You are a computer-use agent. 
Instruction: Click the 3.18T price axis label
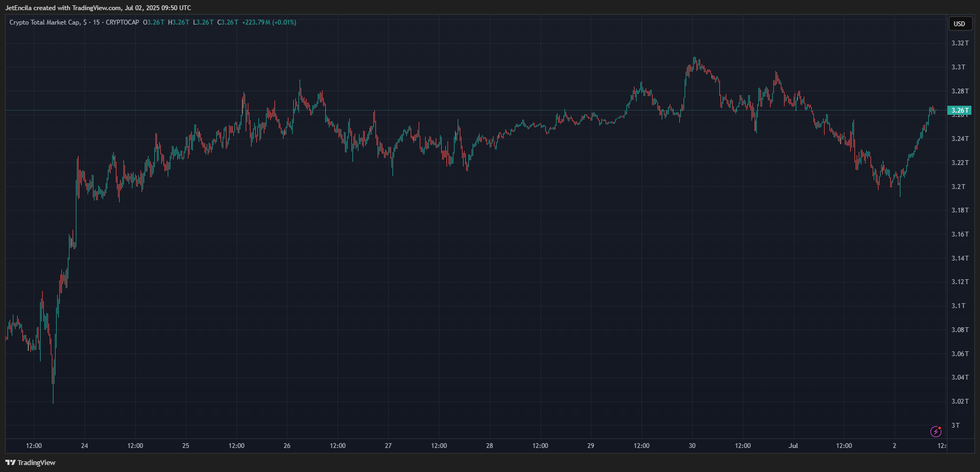coord(960,210)
